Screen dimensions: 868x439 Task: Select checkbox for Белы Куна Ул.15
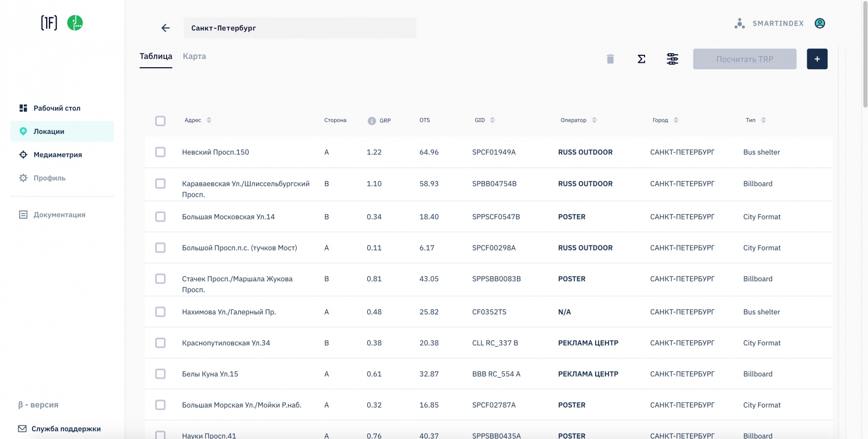point(160,374)
